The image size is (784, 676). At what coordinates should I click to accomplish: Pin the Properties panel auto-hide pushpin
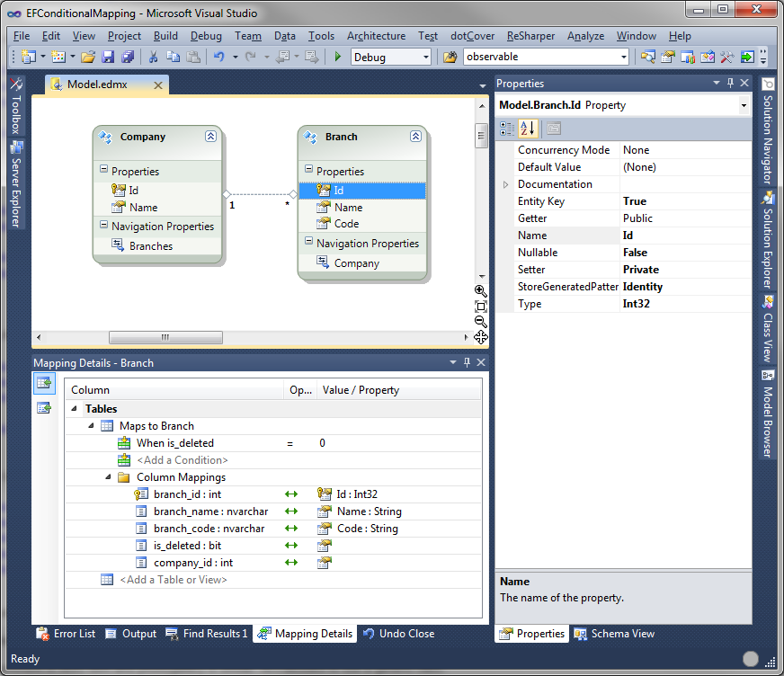pyautogui.click(x=730, y=83)
